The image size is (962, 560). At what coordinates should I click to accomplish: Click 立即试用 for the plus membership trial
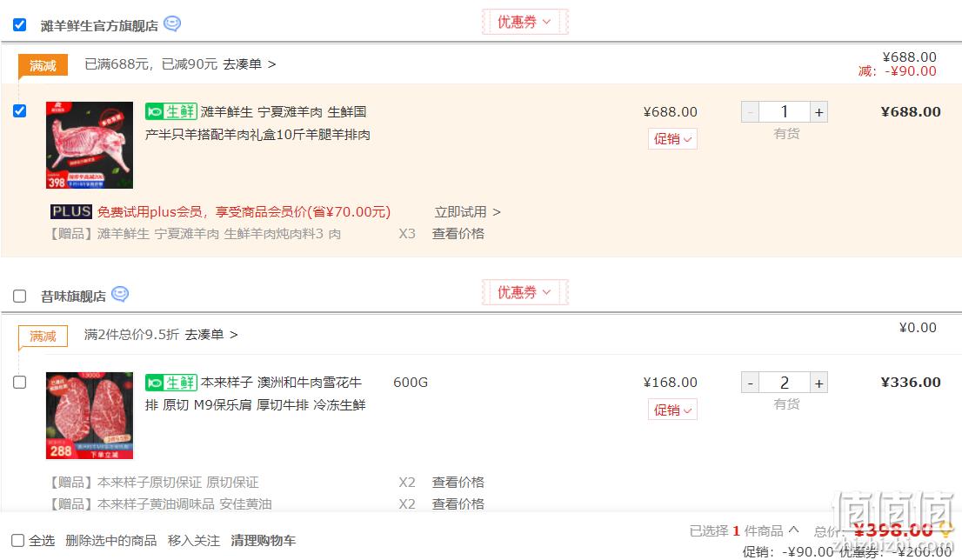click(x=467, y=212)
